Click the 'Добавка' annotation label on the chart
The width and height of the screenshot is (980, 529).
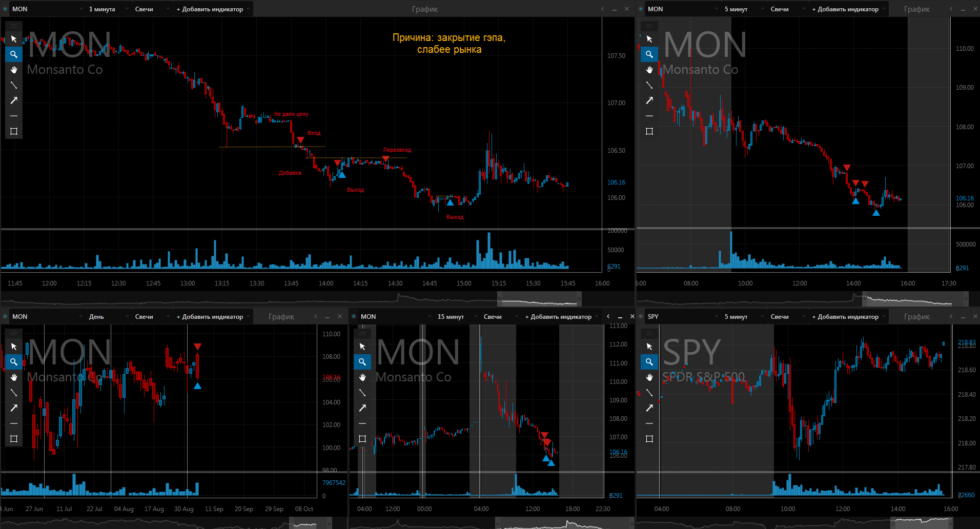click(290, 173)
